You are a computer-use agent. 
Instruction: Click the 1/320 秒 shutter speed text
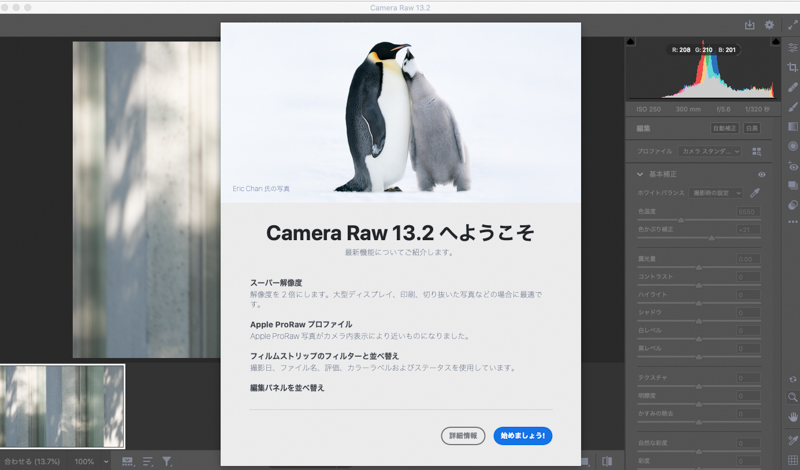point(757,109)
